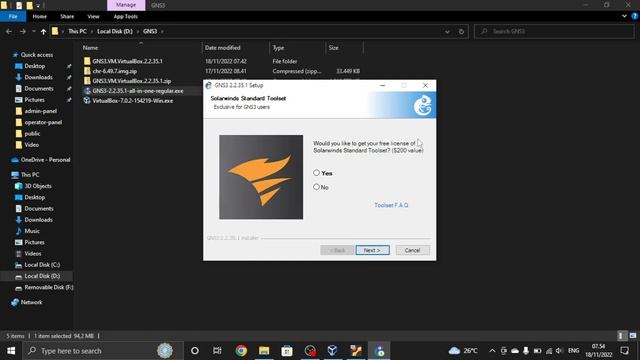Image resolution: width=640 pixels, height=360 pixels.
Task: Select the No radio button
Action: tap(316, 187)
